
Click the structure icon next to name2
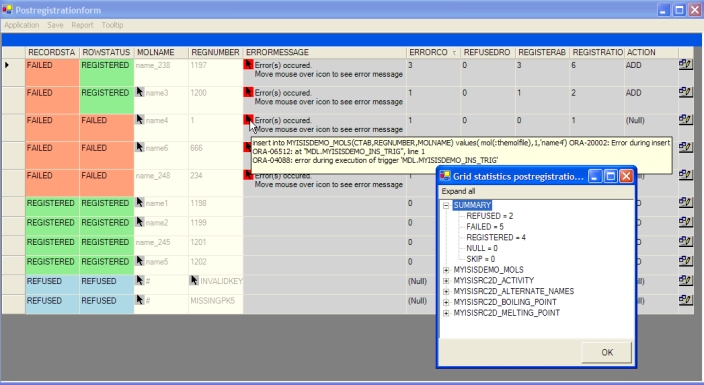(x=140, y=221)
